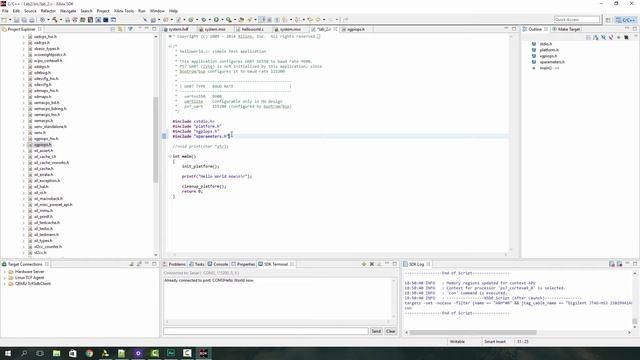The image size is (640, 360).
Task: Open taskbar search magnifier
Action: [x=24, y=353]
